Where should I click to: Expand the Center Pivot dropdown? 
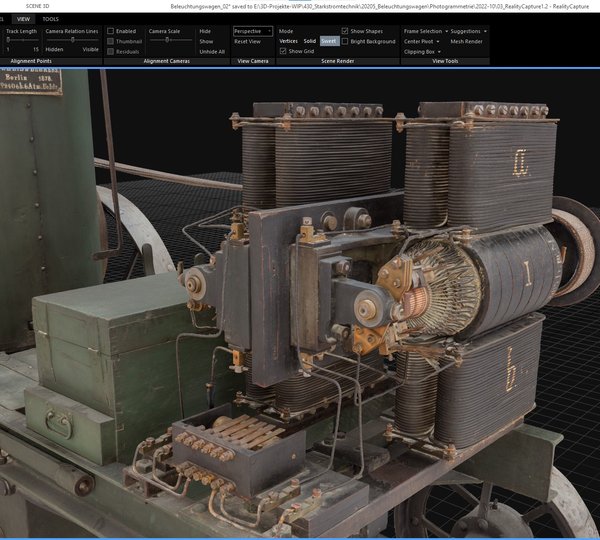[421, 41]
